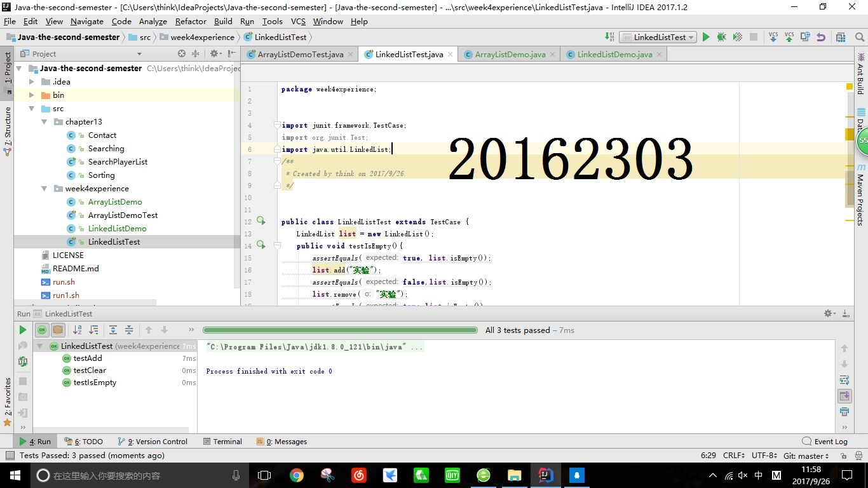Start debugging with the bug icon
Screen dimensions: 868x488
pos(721,37)
